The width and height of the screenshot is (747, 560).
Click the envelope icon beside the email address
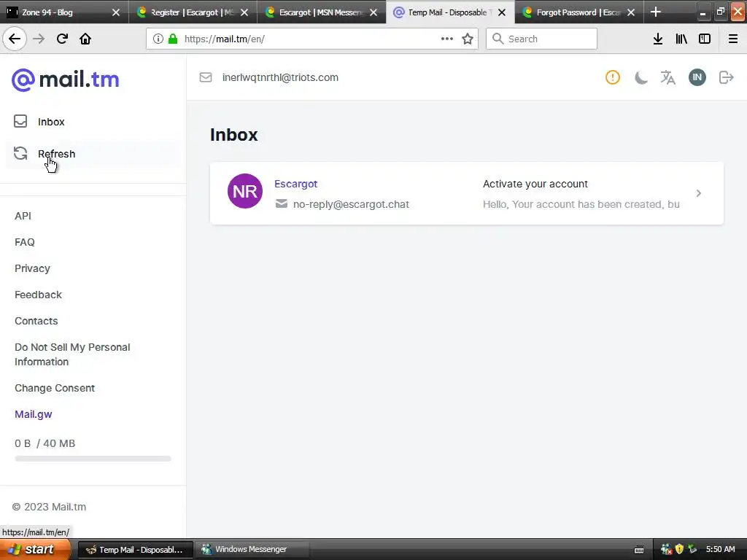click(205, 77)
